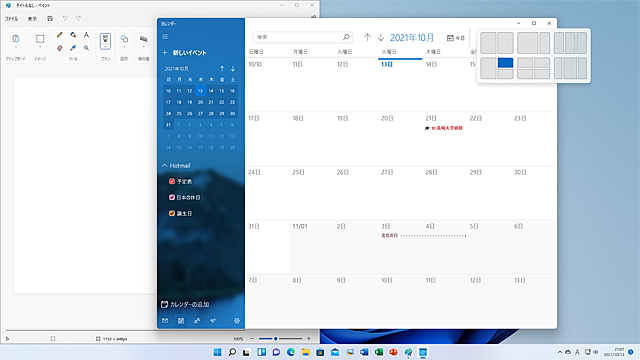The width and height of the screenshot is (640, 360).
Task: Open Microsoft Edge from the taskbar
Action: [291, 352]
